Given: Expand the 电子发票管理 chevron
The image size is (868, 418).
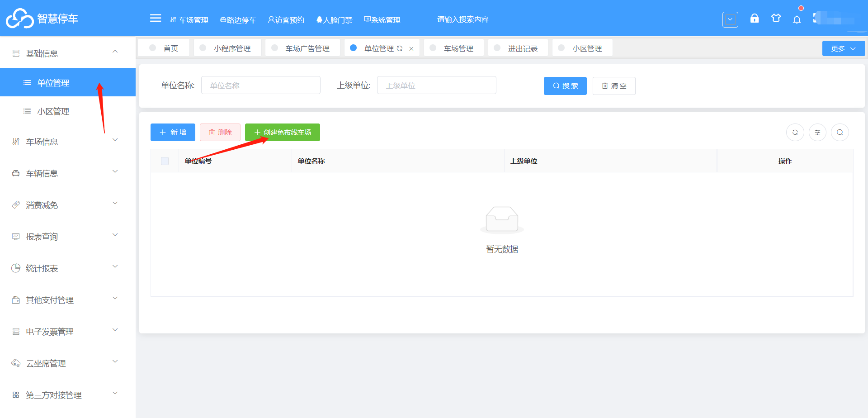Looking at the screenshot, I should (x=115, y=330).
